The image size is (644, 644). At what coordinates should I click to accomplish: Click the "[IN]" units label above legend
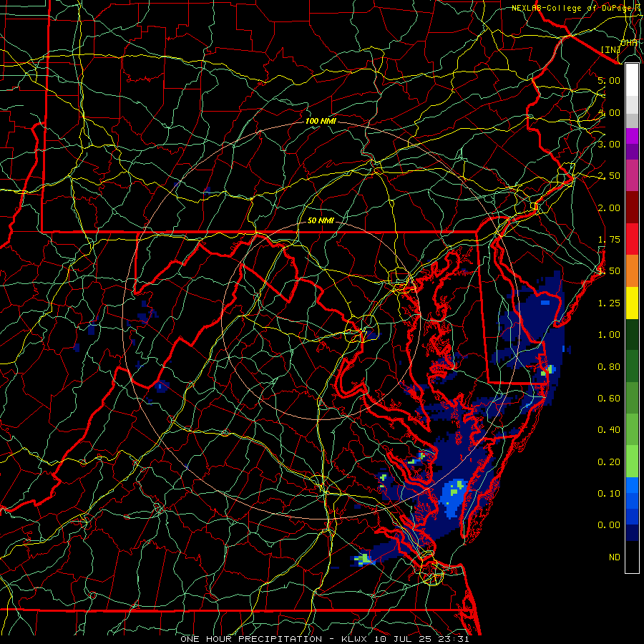(x=610, y=49)
